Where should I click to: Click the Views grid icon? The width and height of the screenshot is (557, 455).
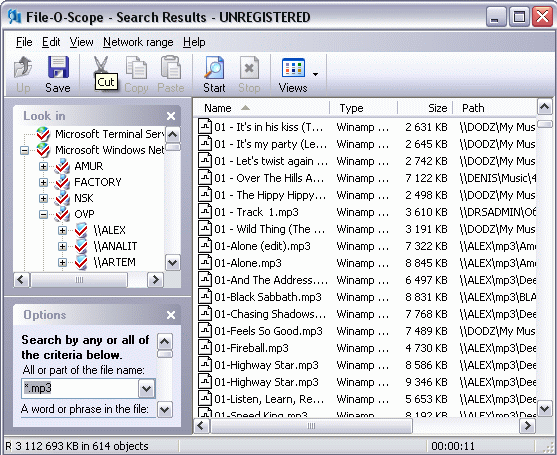coord(293,67)
